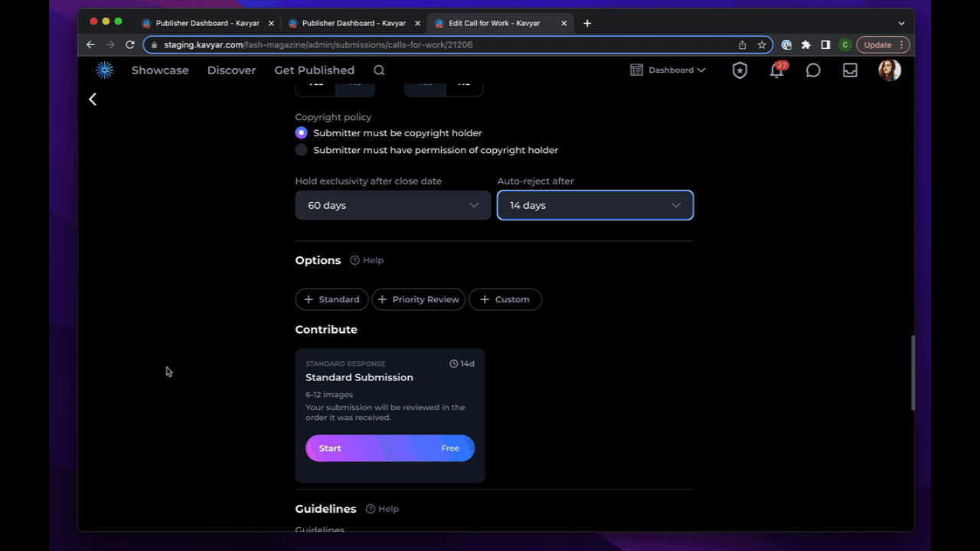This screenshot has height=551, width=980.
Task: Click the share icon in address bar
Action: coord(742,45)
